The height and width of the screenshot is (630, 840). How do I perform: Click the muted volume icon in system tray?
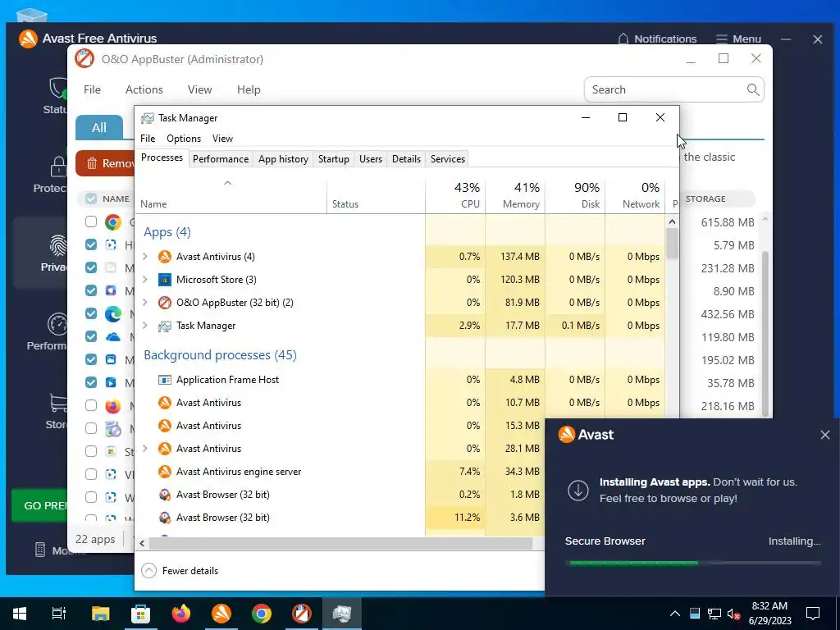click(734, 614)
